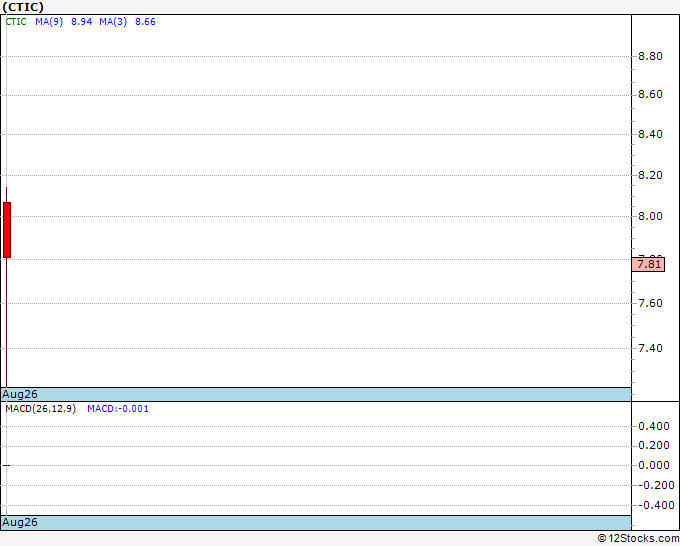The width and height of the screenshot is (680, 546).
Task: Click the Aug26 date under price chart
Action: click(x=20, y=394)
